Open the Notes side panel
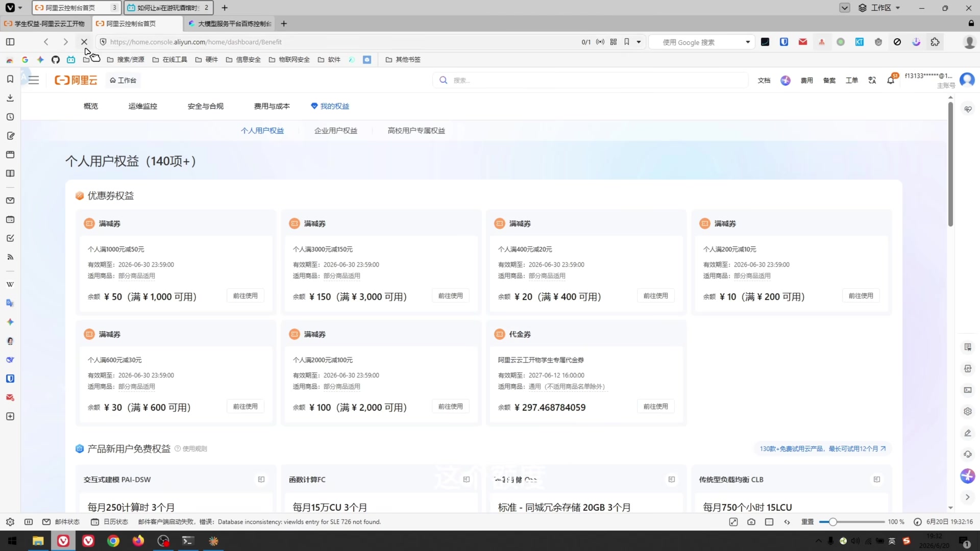Image resolution: width=980 pixels, height=551 pixels. pyautogui.click(x=10, y=136)
